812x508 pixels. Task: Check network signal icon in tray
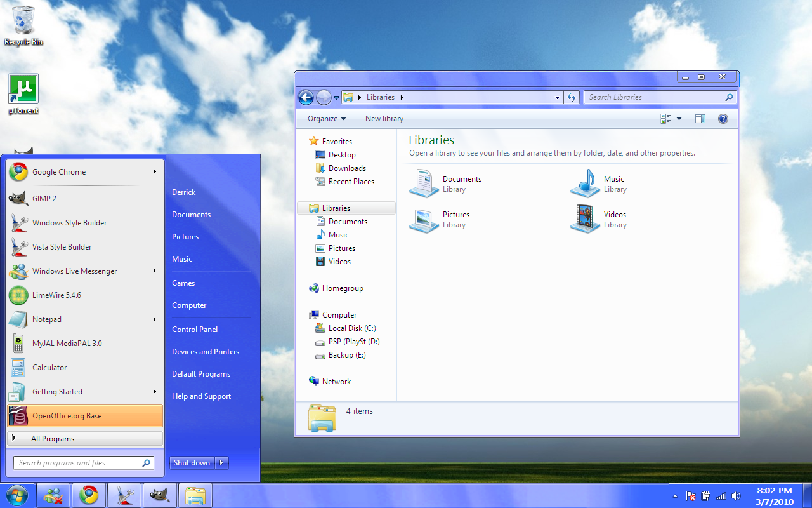click(x=721, y=497)
